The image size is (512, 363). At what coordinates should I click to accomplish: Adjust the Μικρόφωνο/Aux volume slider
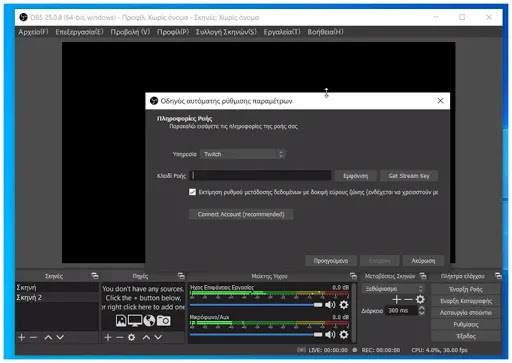(x=256, y=334)
